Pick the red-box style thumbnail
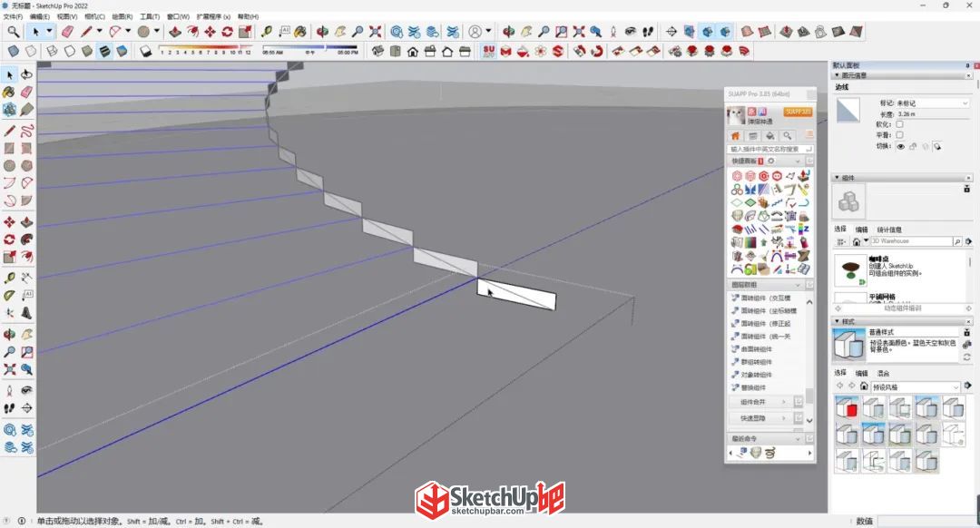Viewport: 980px width, 528px height. click(847, 408)
